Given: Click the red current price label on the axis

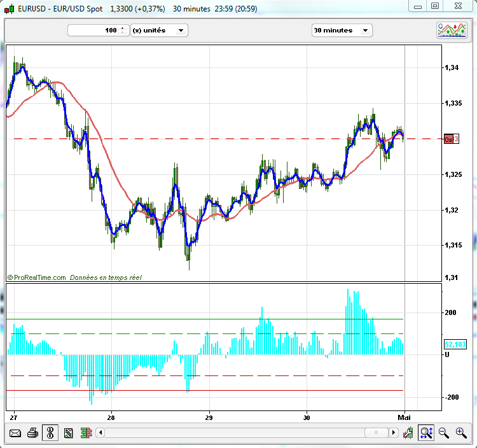Looking at the screenshot, I should (451, 139).
